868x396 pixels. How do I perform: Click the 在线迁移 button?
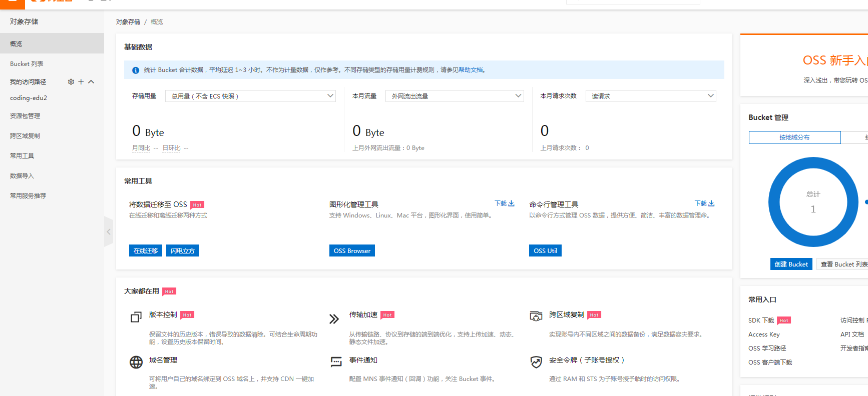pyautogui.click(x=146, y=250)
